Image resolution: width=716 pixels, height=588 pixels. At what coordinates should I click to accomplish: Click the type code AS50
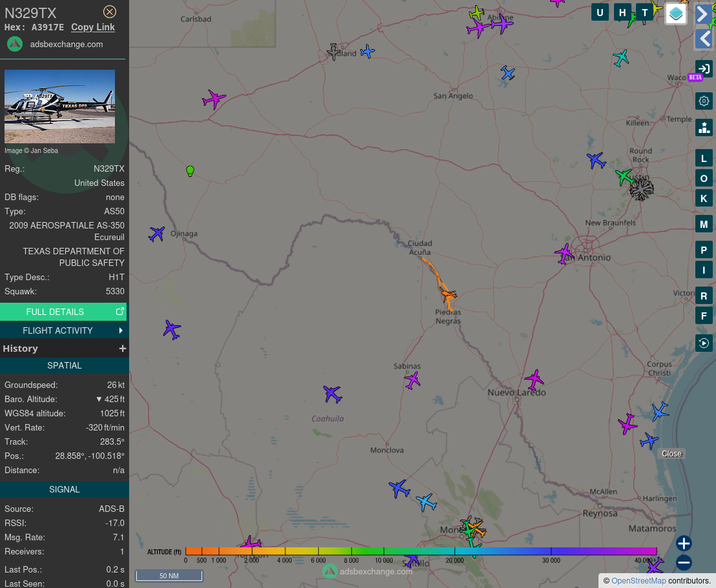tap(114, 211)
